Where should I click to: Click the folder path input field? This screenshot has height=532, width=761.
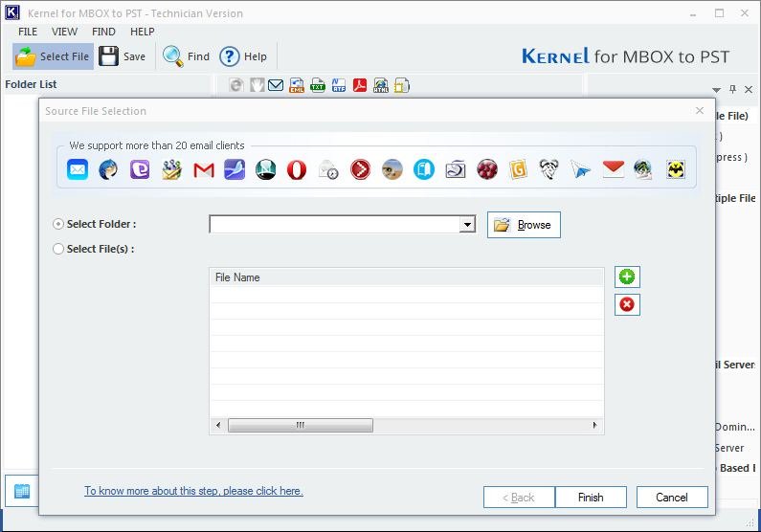tap(335, 225)
